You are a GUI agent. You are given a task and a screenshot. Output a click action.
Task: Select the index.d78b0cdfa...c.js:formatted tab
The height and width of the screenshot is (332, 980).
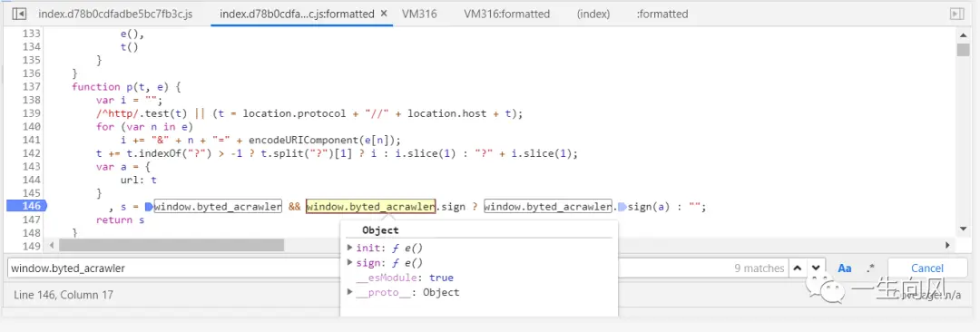[x=297, y=13]
